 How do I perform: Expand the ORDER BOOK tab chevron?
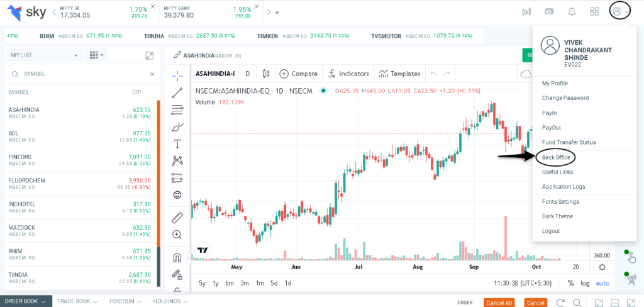click(43, 301)
